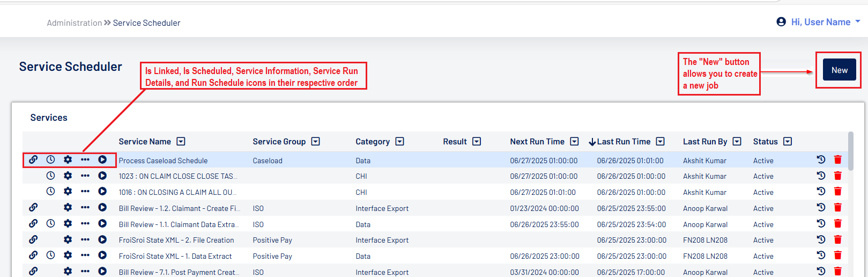This screenshot has width=868, height=277.
Task: Expand Category column filter
Action: [x=400, y=142]
